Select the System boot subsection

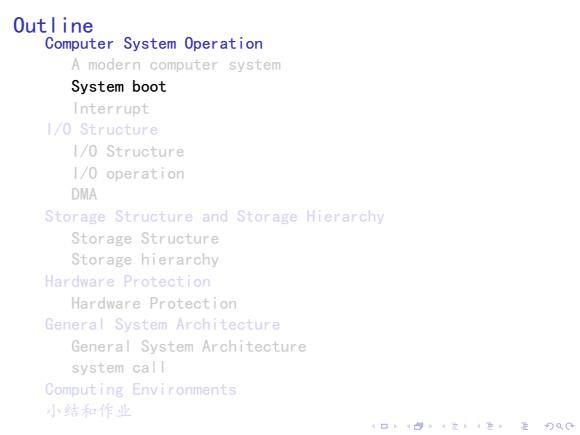[x=119, y=87]
